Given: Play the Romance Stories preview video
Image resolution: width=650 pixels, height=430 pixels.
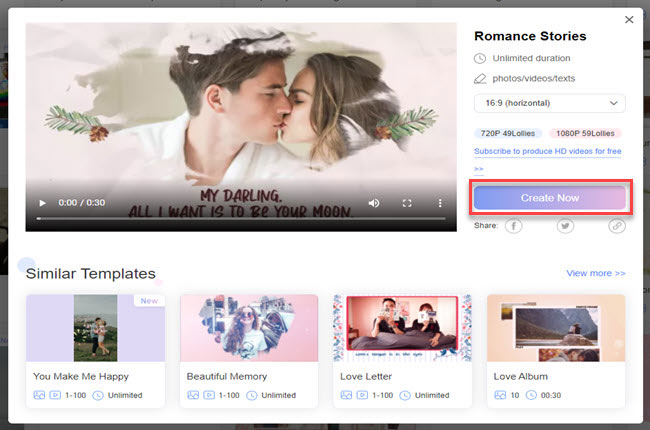Looking at the screenshot, I should point(42,203).
